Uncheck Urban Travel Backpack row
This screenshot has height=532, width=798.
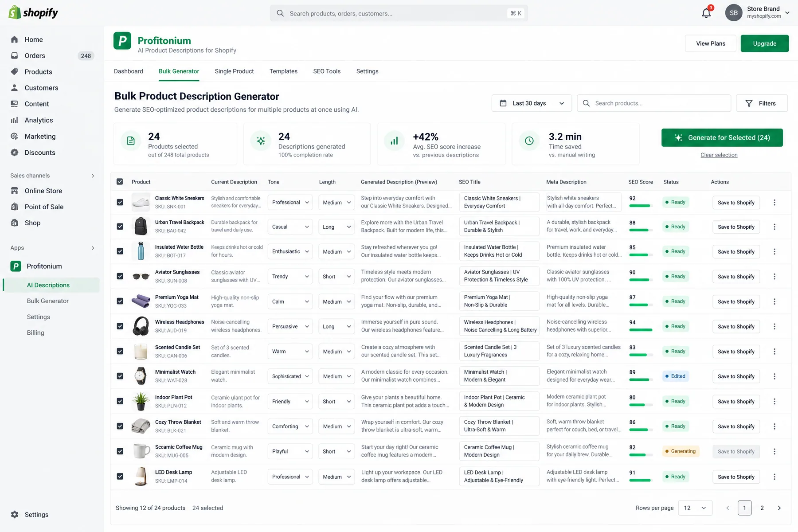[x=120, y=227]
